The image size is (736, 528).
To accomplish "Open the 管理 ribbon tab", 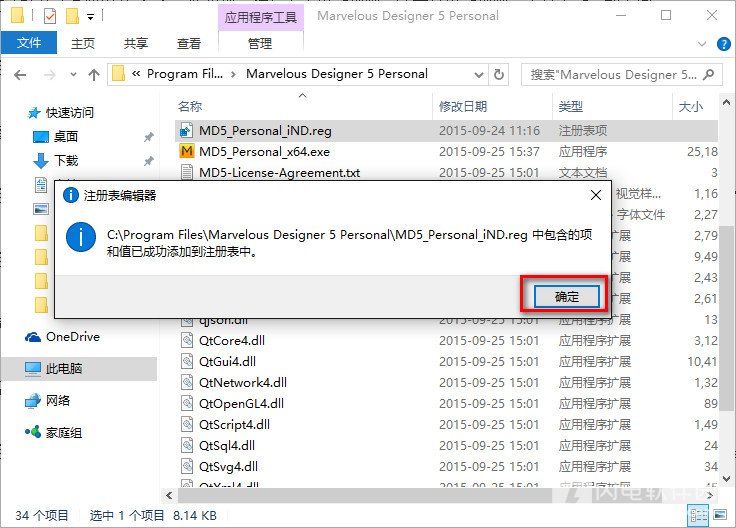I will pyautogui.click(x=260, y=44).
